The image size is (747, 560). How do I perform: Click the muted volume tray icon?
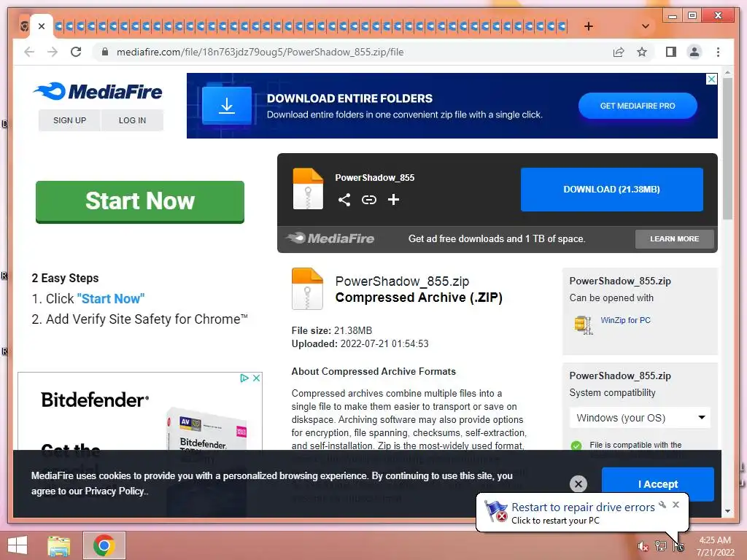tap(643, 546)
